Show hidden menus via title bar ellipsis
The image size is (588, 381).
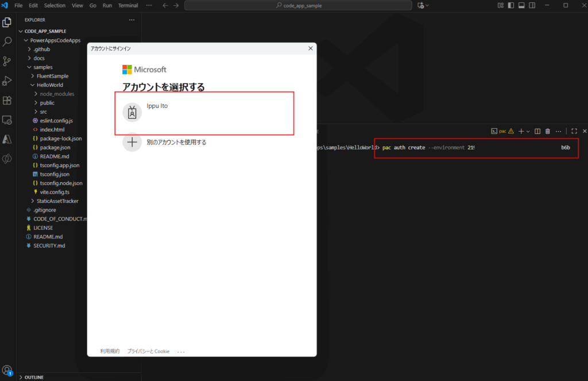[149, 5]
